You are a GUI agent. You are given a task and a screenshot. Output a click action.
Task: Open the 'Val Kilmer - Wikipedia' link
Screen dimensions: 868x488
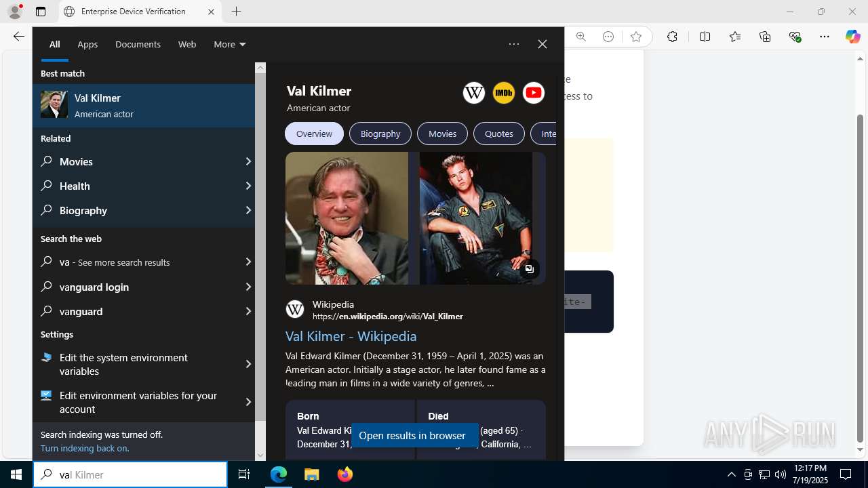[x=351, y=335]
